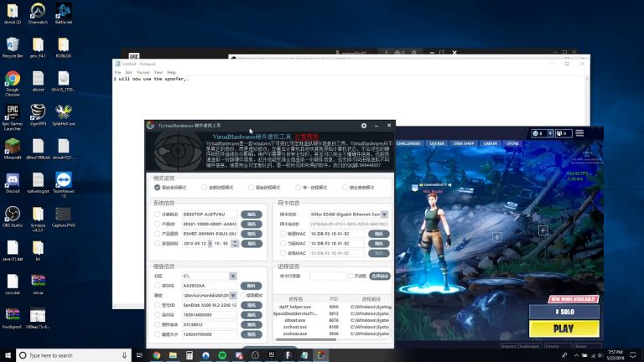Select the alts.txt file icon
644x362 pixels.
pyautogui.click(x=38, y=80)
